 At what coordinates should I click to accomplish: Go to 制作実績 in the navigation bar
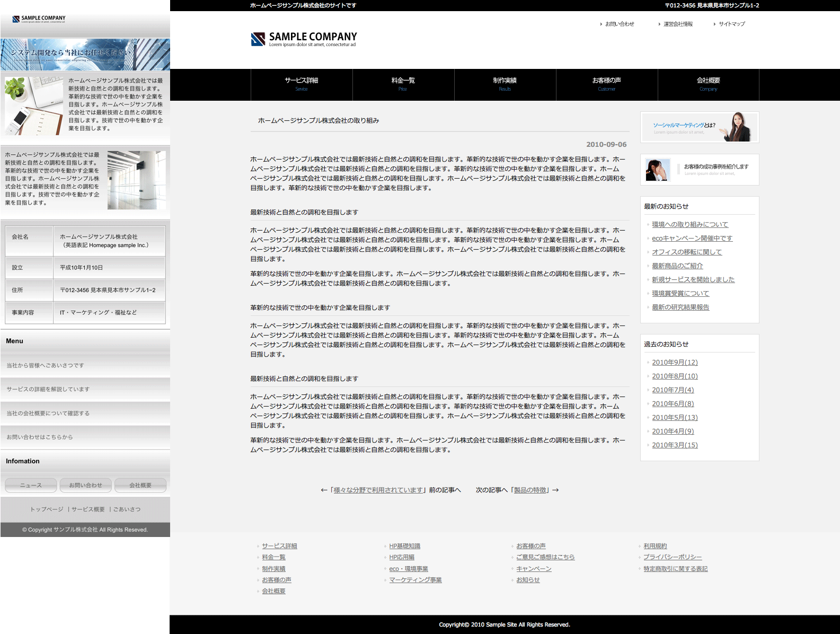[505, 84]
